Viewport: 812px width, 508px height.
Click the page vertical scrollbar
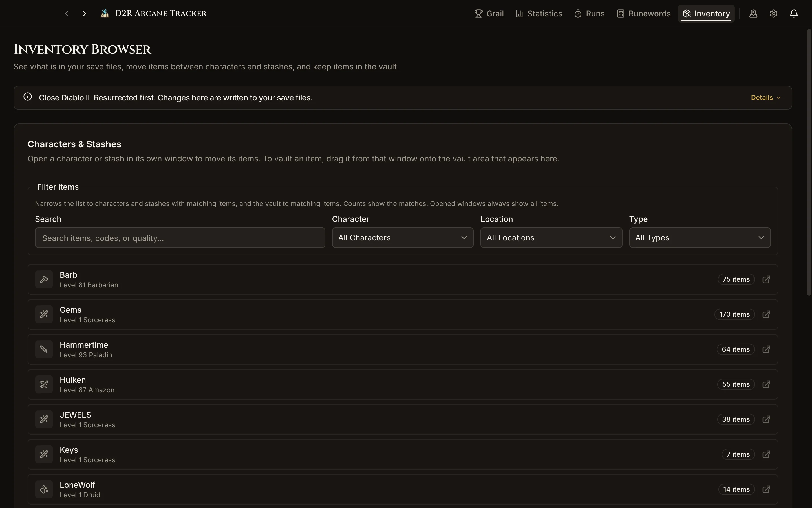(809, 162)
